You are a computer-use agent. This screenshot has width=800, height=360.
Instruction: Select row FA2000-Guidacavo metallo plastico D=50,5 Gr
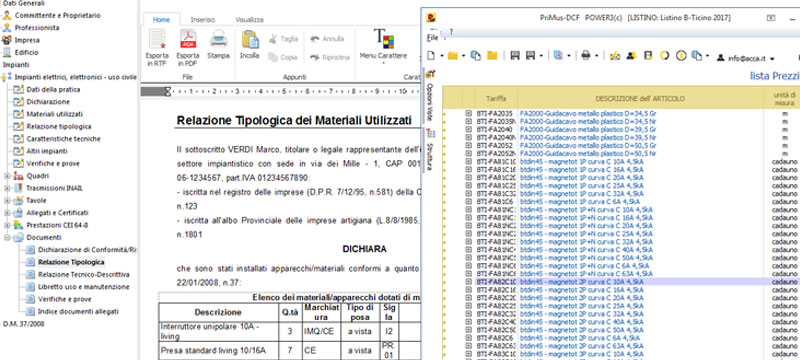(587, 145)
